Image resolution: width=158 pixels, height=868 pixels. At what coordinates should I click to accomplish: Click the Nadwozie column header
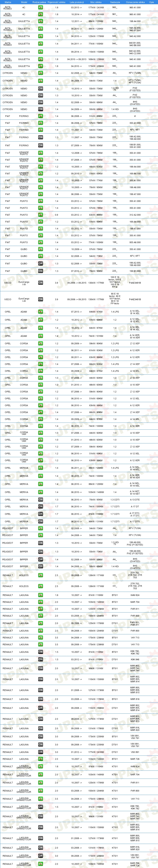pyautogui.click(x=115, y=2)
